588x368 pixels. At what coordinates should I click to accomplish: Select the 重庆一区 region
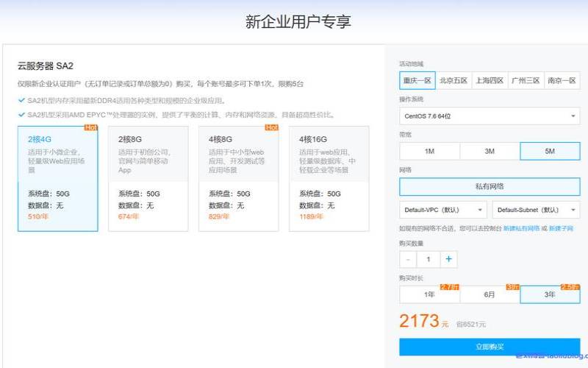click(x=417, y=80)
